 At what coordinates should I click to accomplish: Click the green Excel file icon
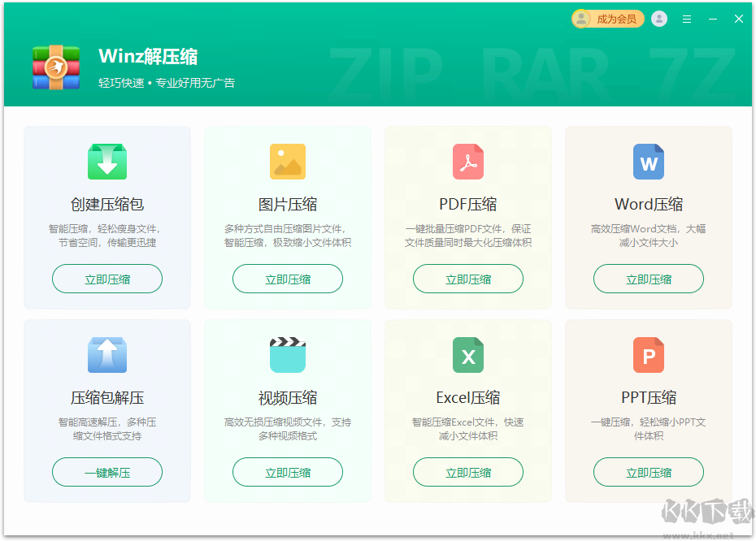pos(468,355)
